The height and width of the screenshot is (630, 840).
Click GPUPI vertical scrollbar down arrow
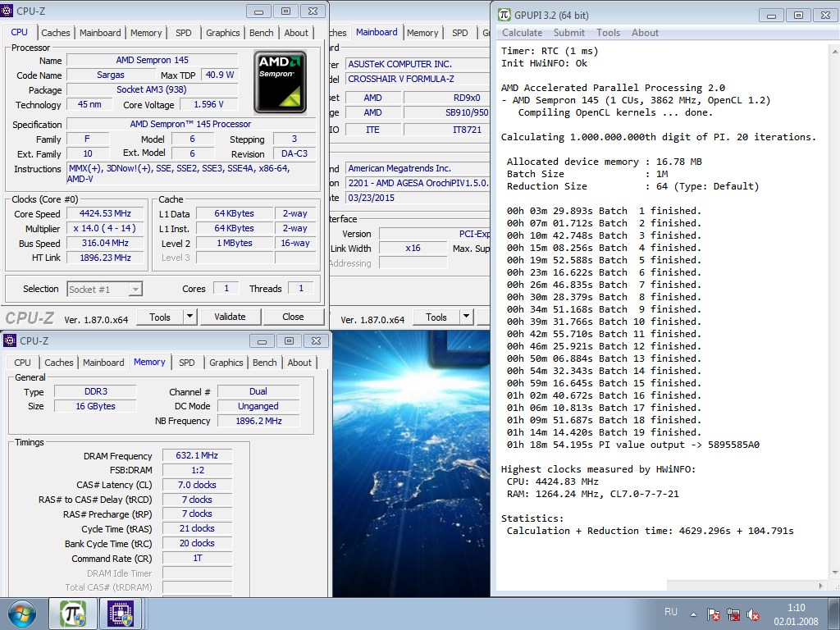(834, 573)
